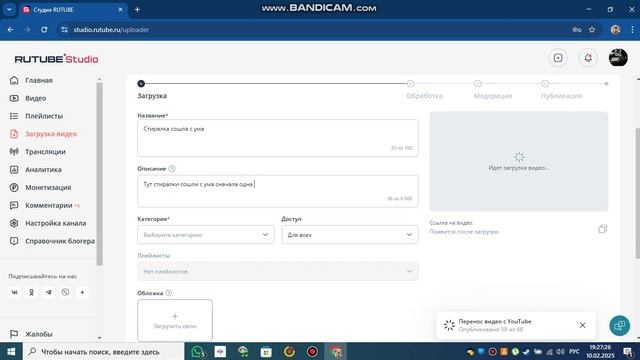Viewport: 640px width, 360px height.
Task: Click the Справочник блогера icon
Action: click(x=14, y=241)
